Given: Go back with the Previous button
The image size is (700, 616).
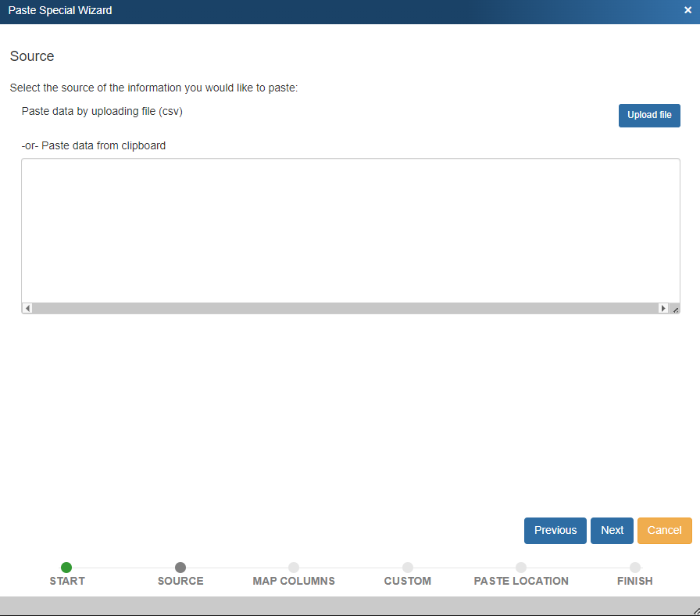Looking at the screenshot, I should click(x=555, y=530).
